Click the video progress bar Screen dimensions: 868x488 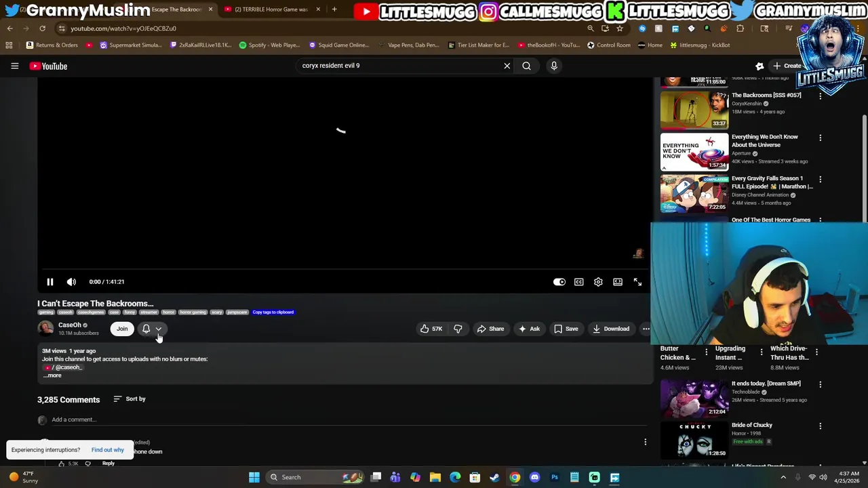tap(344, 270)
